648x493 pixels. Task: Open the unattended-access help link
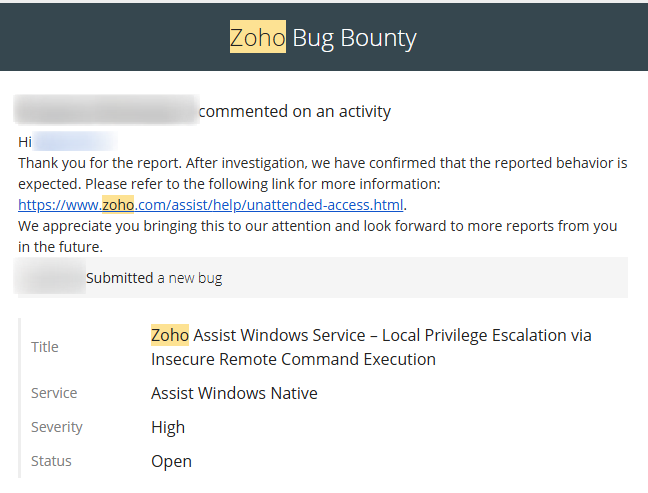[212, 205]
